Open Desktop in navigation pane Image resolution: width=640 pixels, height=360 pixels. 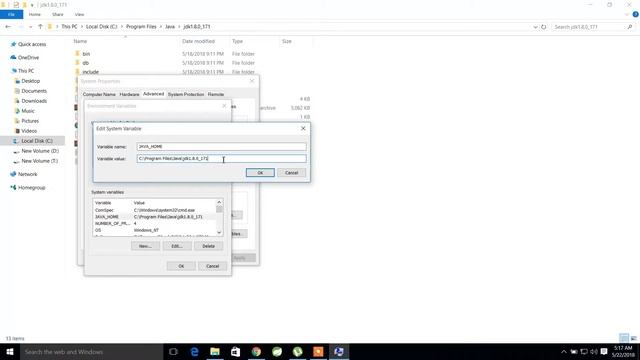(31, 81)
